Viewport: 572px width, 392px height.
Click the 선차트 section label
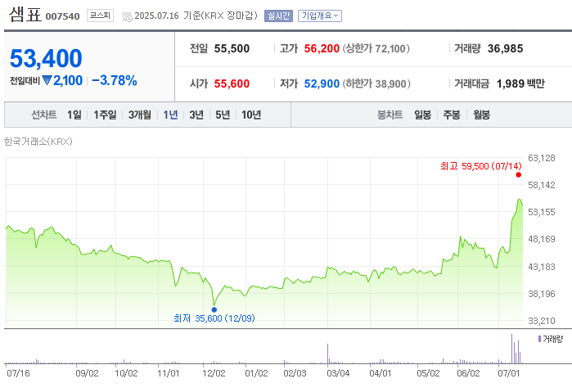click(x=43, y=115)
